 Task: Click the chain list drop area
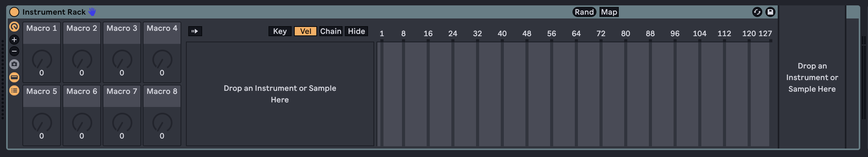coord(280,94)
